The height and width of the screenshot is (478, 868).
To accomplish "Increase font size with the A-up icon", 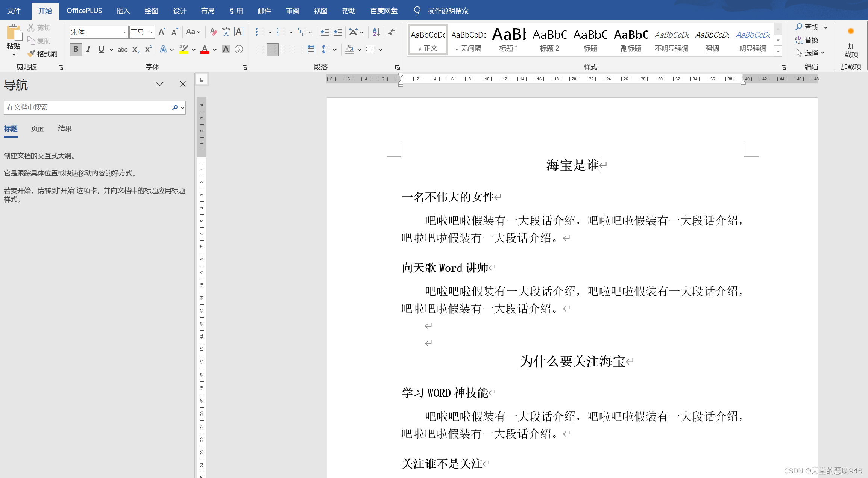I will coord(162,32).
